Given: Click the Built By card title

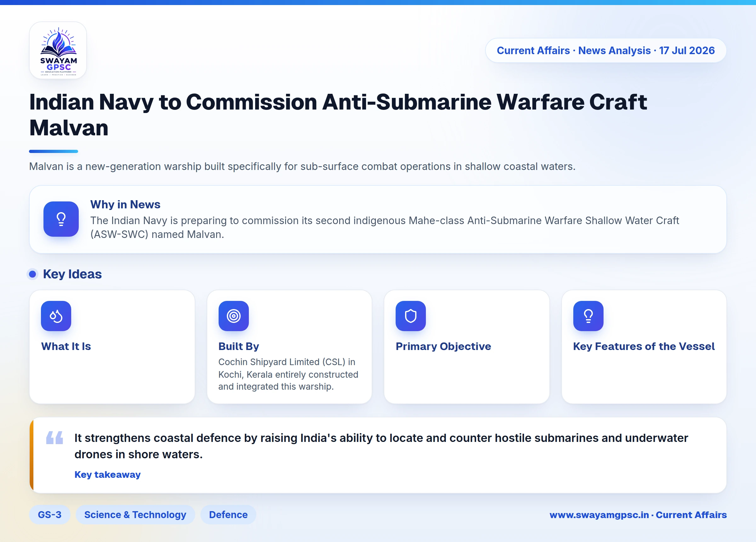Looking at the screenshot, I should coord(239,347).
